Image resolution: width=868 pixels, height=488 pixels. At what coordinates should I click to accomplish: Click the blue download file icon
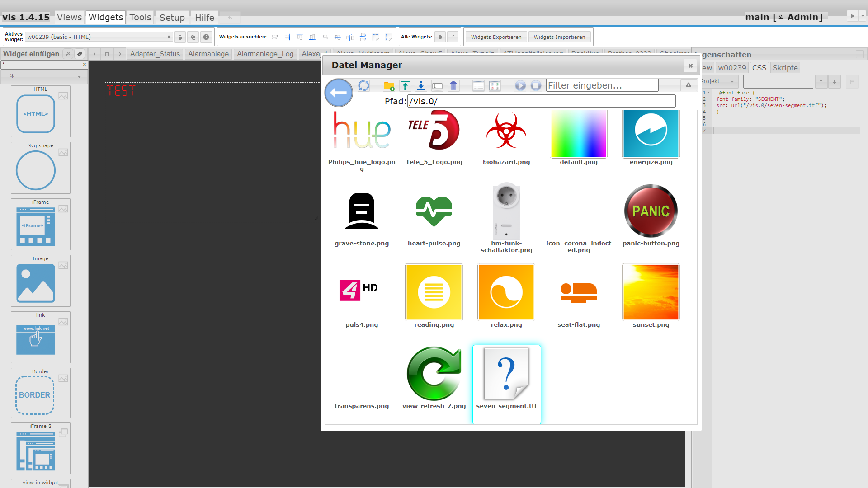coord(421,85)
